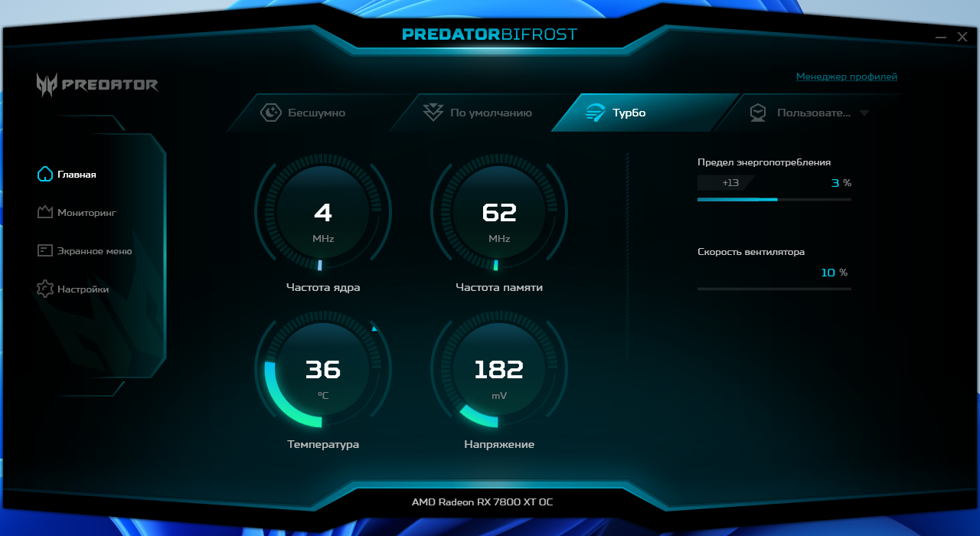Click the screen icon beside Экранное меню
This screenshot has width=980, height=536.
click(45, 250)
